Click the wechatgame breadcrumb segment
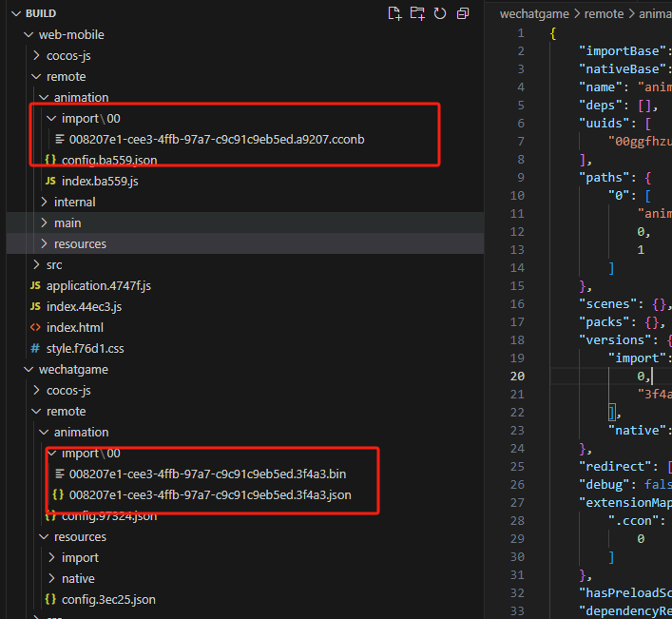Viewport: 672px width, 619px height. (533, 14)
